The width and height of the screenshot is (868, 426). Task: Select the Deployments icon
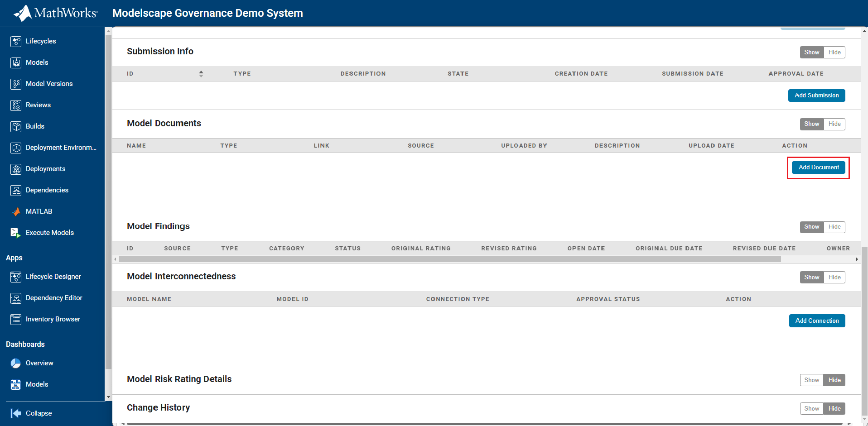(x=16, y=168)
